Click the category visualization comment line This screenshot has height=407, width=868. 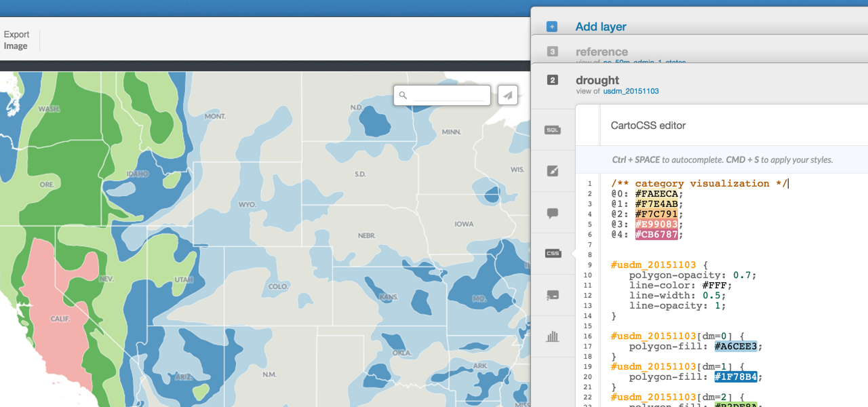pyautogui.click(x=698, y=183)
